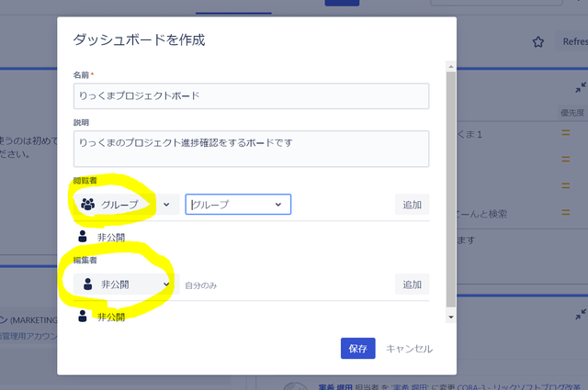This screenshot has width=588, height=390.
Task: Click the upper collapse gadget arrows icon
Action: pyautogui.click(x=581, y=87)
